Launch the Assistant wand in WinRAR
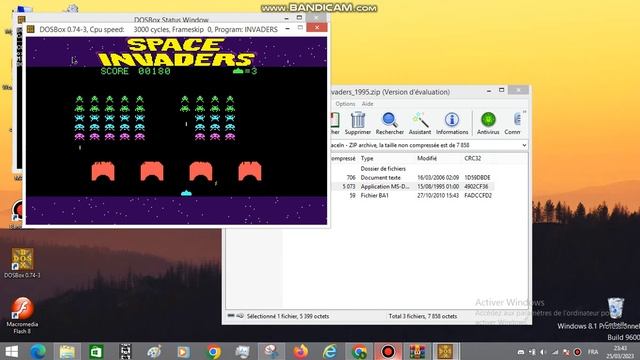Image resolution: width=640 pixels, height=360 pixels. coord(420,123)
